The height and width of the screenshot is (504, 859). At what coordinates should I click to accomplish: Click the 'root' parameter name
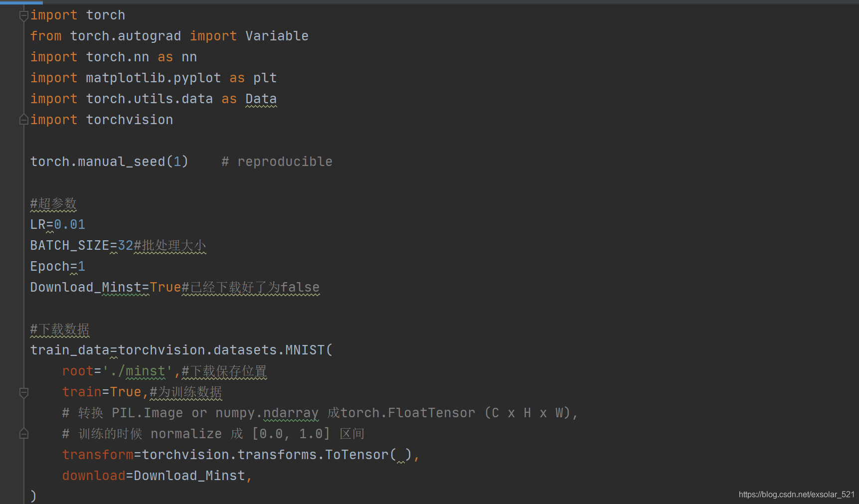coord(78,371)
